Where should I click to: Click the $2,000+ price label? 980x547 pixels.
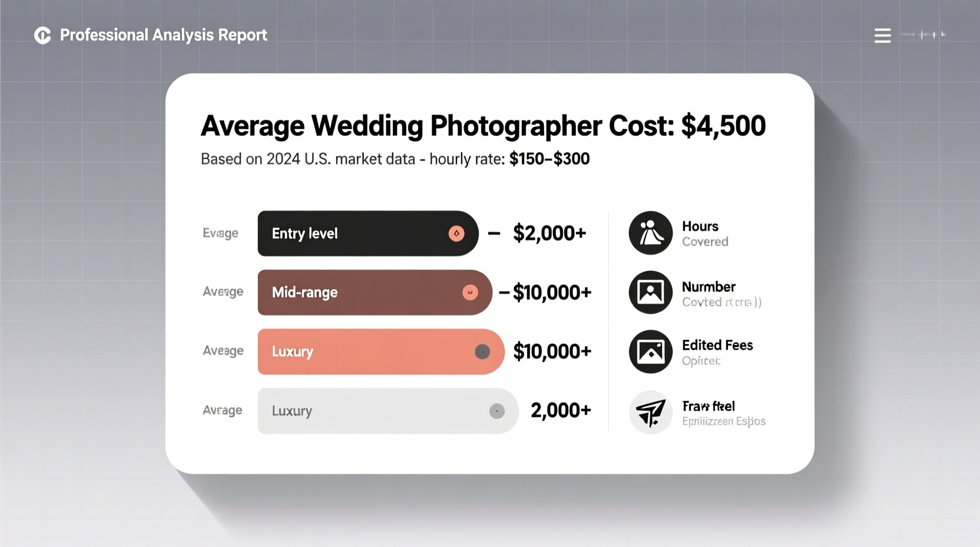[550, 233]
